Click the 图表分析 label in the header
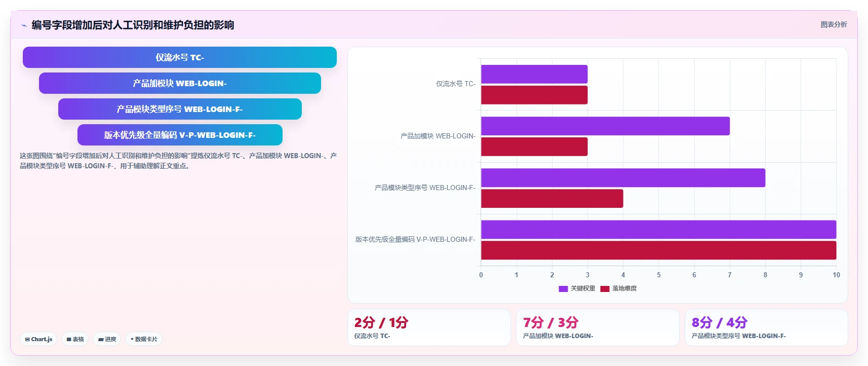The height and width of the screenshot is (366, 868). click(x=834, y=24)
